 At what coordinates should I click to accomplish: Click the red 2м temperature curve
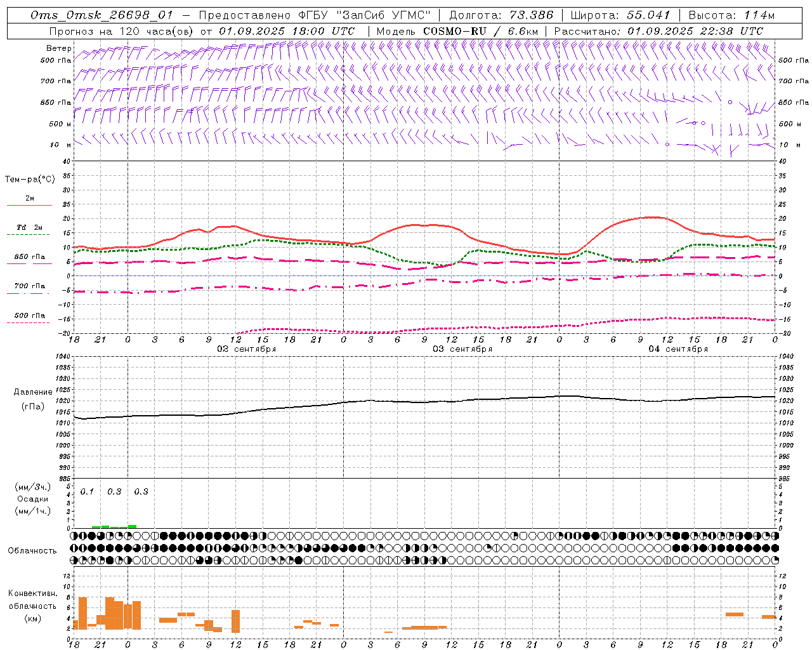[425, 225]
